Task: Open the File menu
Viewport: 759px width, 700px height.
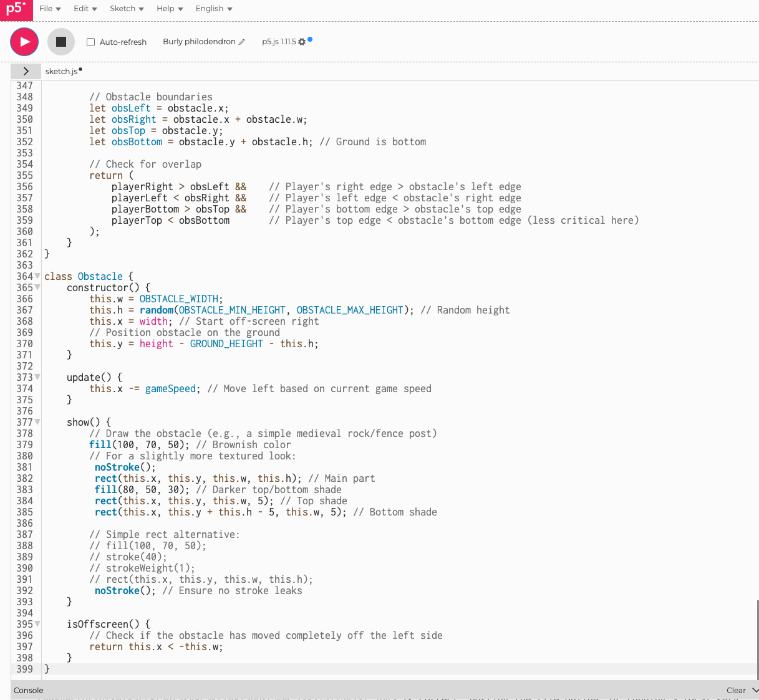Action: click(x=50, y=9)
